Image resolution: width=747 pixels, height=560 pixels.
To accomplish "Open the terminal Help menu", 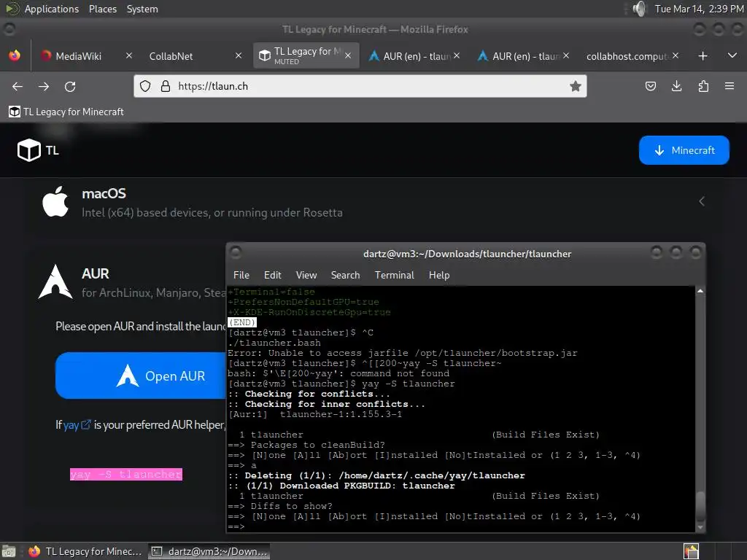I will pos(438,275).
